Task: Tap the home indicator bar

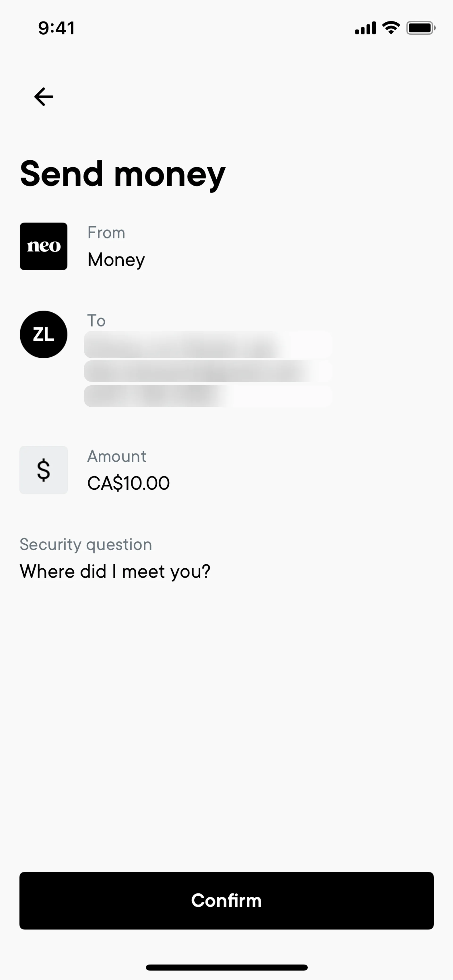Action: point(226,968)
